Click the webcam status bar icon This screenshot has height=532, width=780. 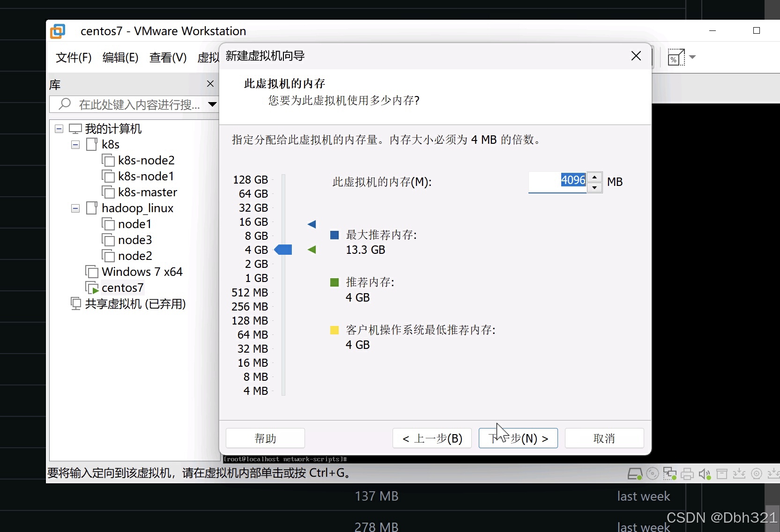tap(757, 473)
